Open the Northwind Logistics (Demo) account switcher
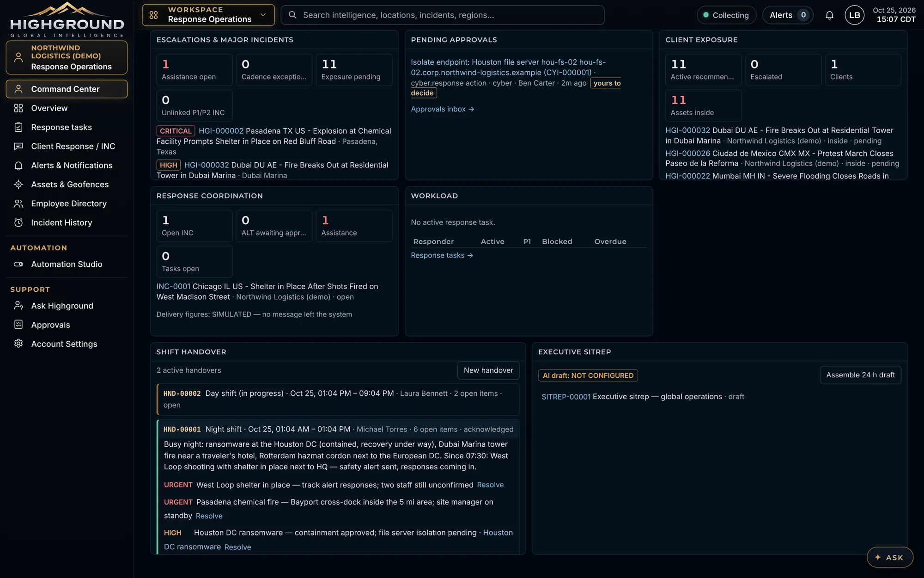The image size is (924, 578). (67, 57)
